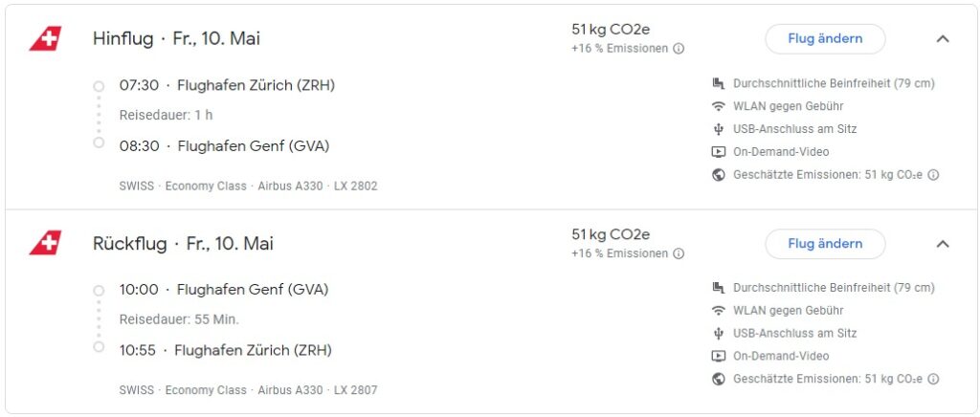The width and height of the screenshot is (980, 417).
Task: Click the USB port icon in Rückflug details
Action: coord(719,334)
